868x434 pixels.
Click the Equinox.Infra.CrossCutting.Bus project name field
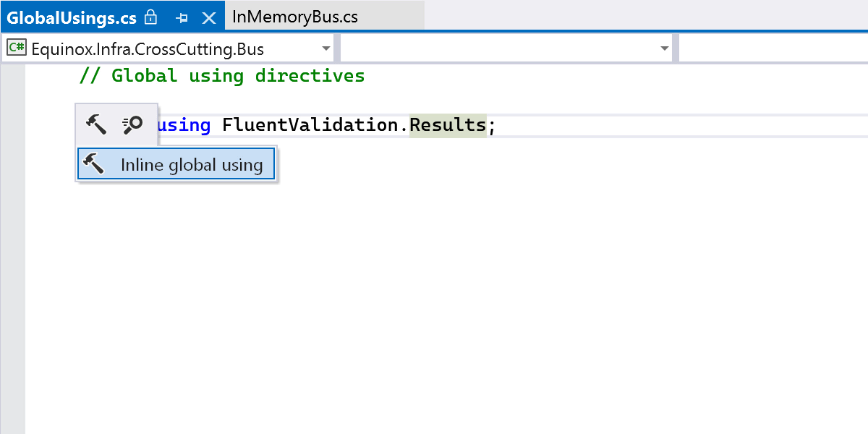[148, 49]
